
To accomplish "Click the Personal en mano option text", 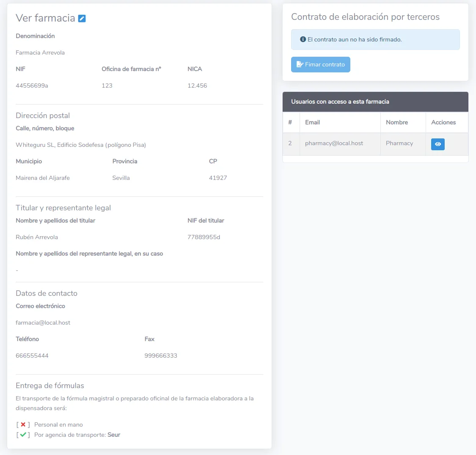I will pos(58,425).
